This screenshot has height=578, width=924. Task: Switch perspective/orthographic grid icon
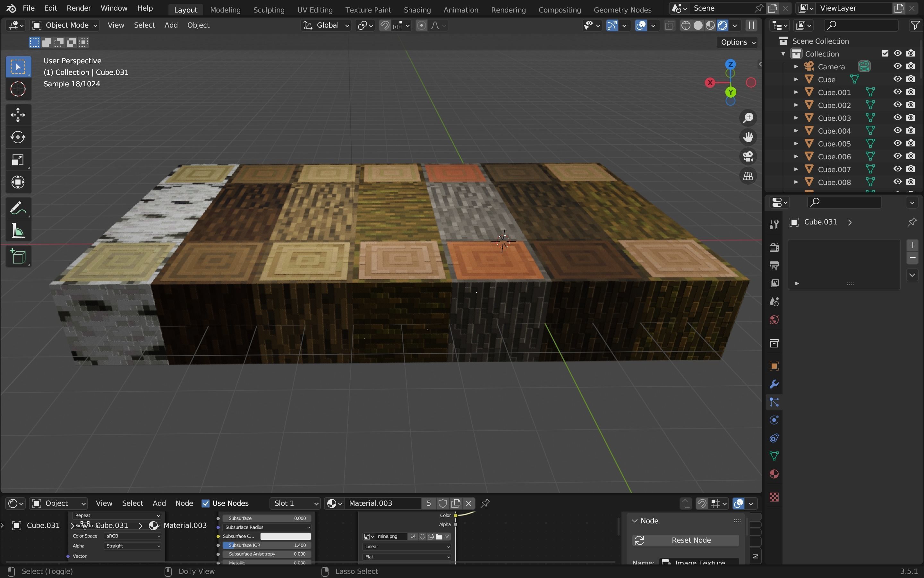point(748,176)
